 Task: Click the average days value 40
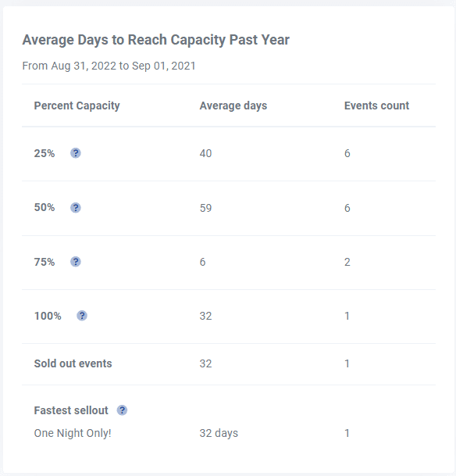(x=205, y=153)
